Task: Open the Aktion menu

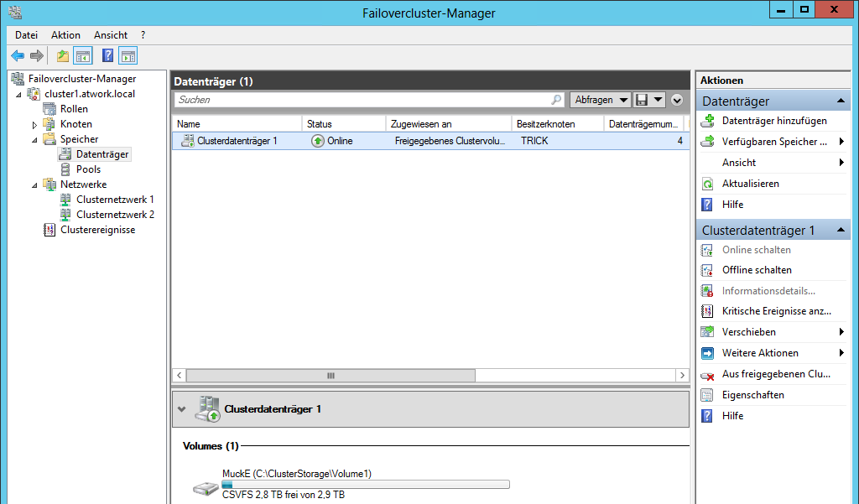Action: (65, 35)
